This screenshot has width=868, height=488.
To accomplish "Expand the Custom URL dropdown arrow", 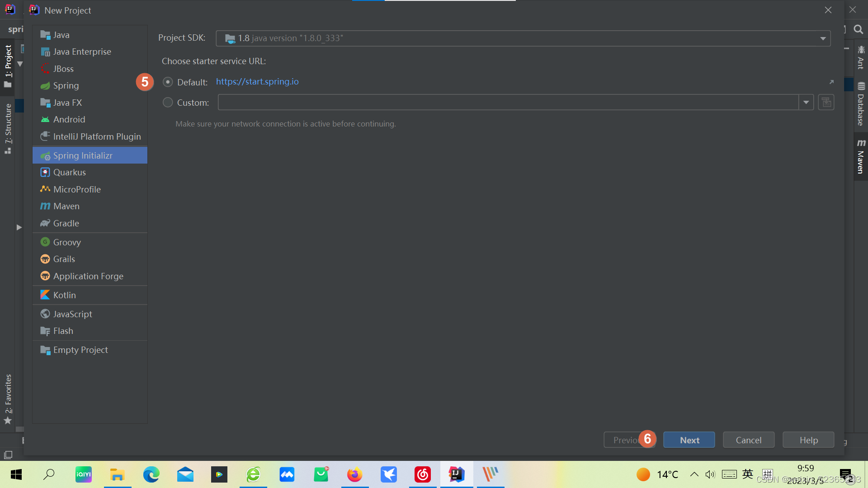I will (x=807, y=102).
